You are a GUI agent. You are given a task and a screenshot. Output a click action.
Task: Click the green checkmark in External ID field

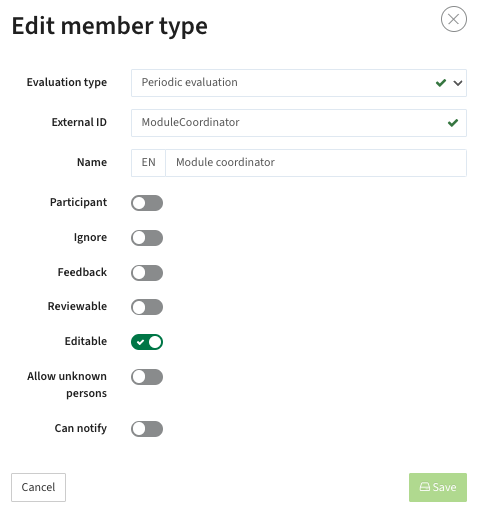click(x=452, y=123)
